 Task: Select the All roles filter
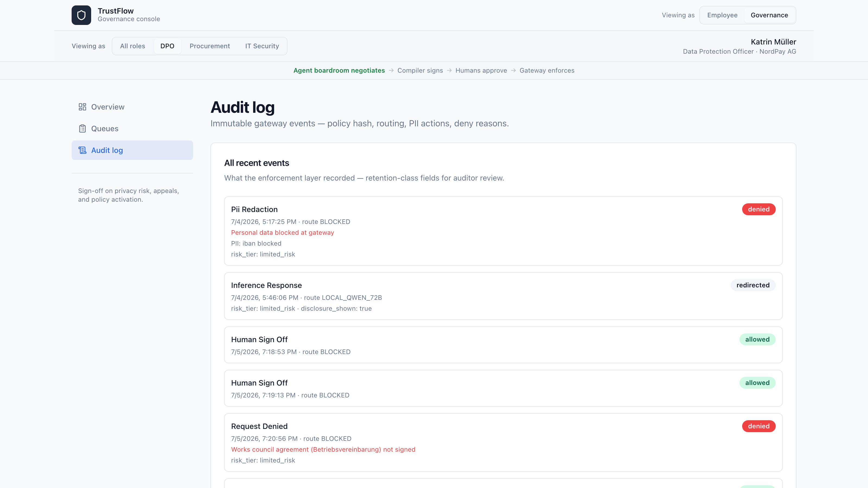click(x=132, y=46)
